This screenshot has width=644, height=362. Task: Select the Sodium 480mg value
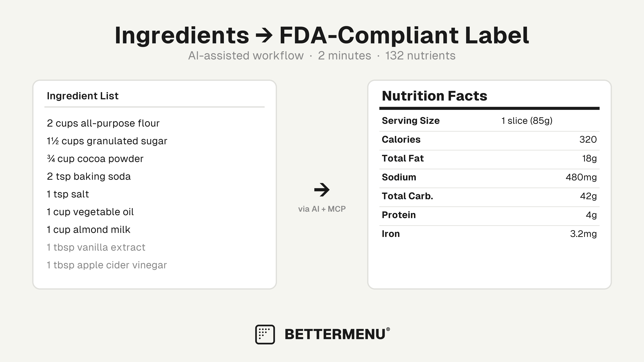click(581, 177)
